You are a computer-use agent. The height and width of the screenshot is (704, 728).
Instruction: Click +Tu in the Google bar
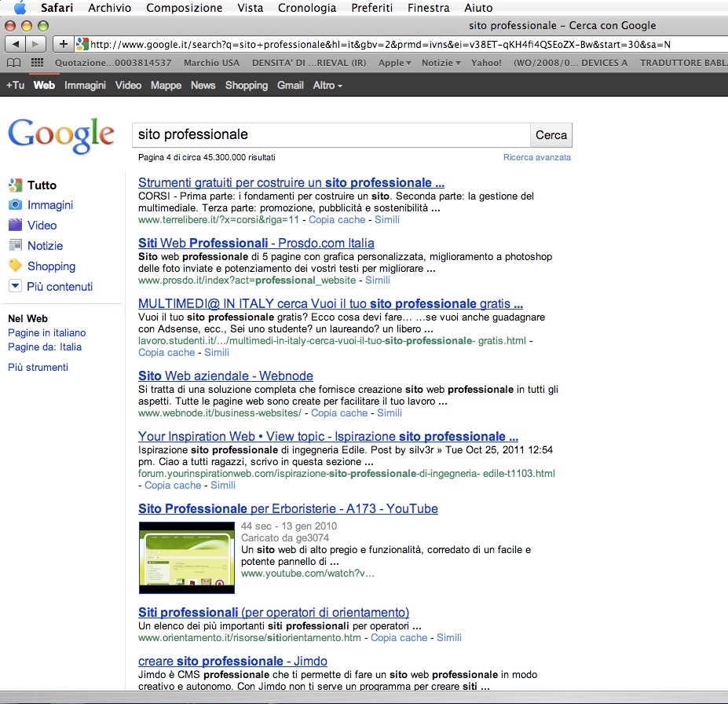coord(16,86)
